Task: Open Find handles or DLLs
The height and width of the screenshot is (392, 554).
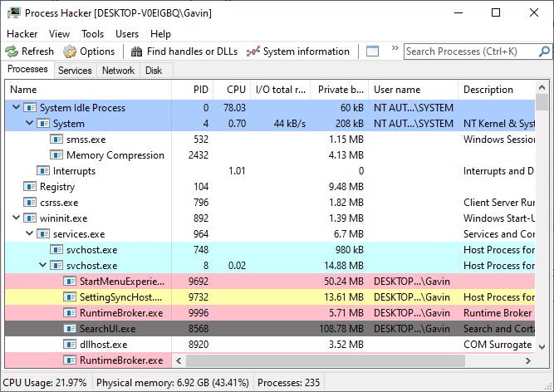Action: point(184,51)
